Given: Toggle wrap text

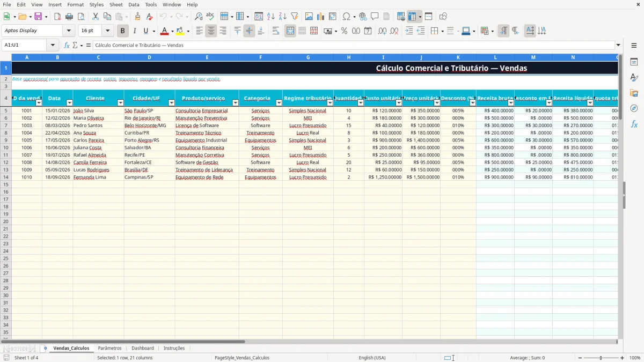Looking at the screenshot, I should (276, 31).
